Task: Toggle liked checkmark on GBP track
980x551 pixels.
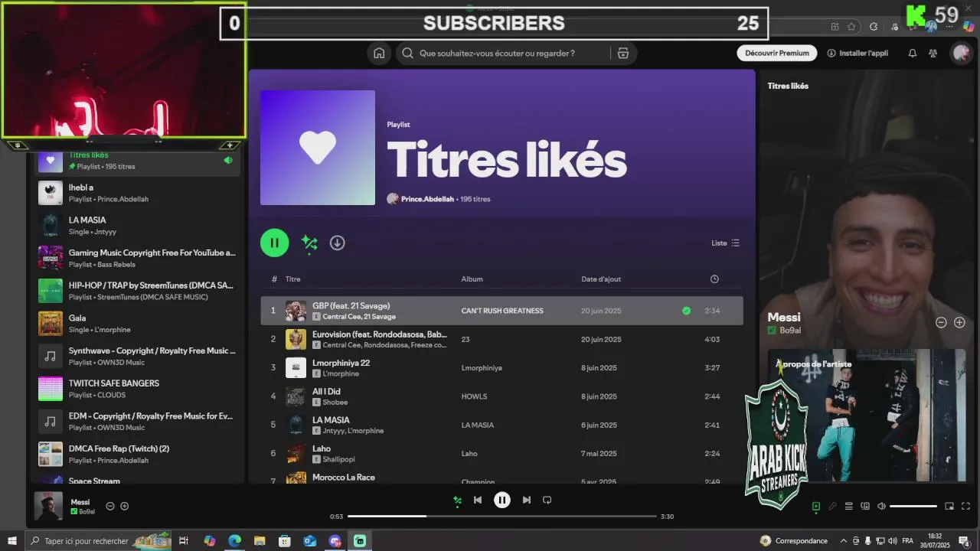Action: point(686,311)
